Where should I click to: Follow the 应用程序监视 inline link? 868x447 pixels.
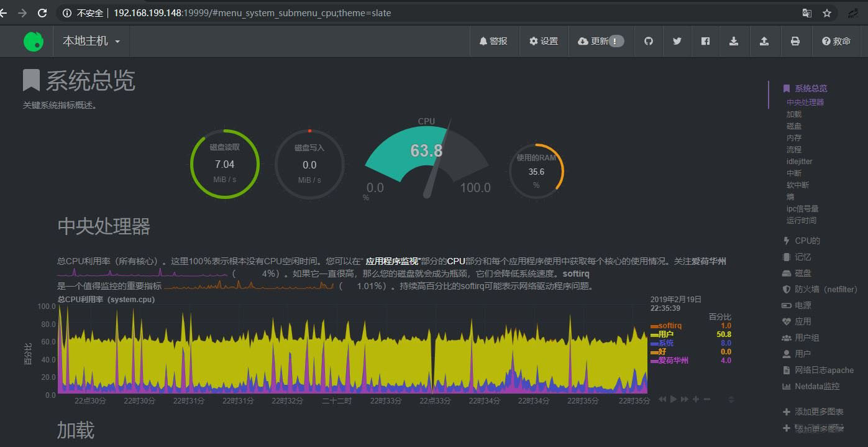pyautogui.click(x=392, y=261)
